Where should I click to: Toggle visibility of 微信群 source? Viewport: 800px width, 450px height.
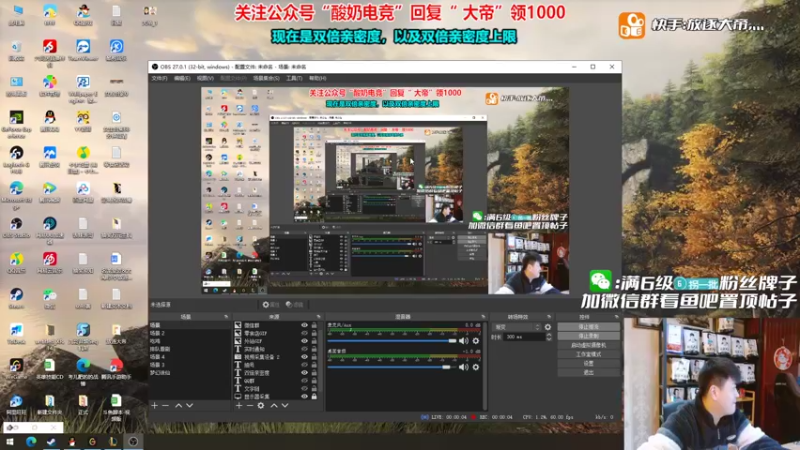[305, 325]
